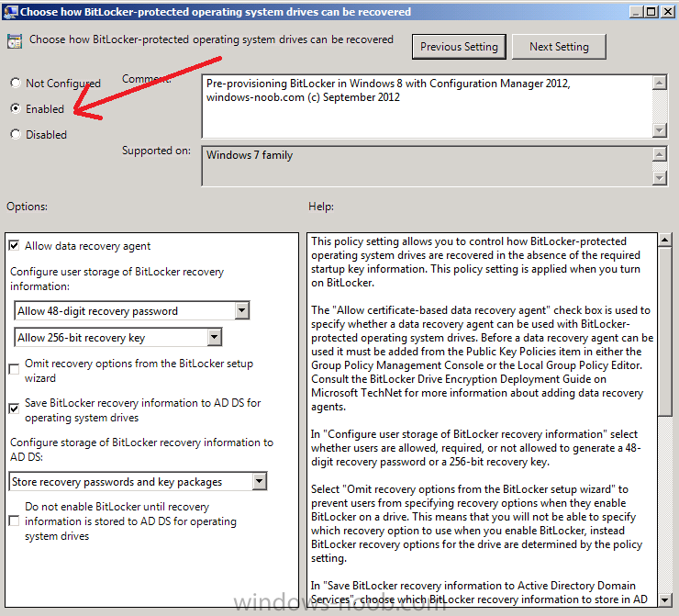Click the Supported on box scroll down arrow
This screenshot has height=616, width=679.
[x=659, y=177]
